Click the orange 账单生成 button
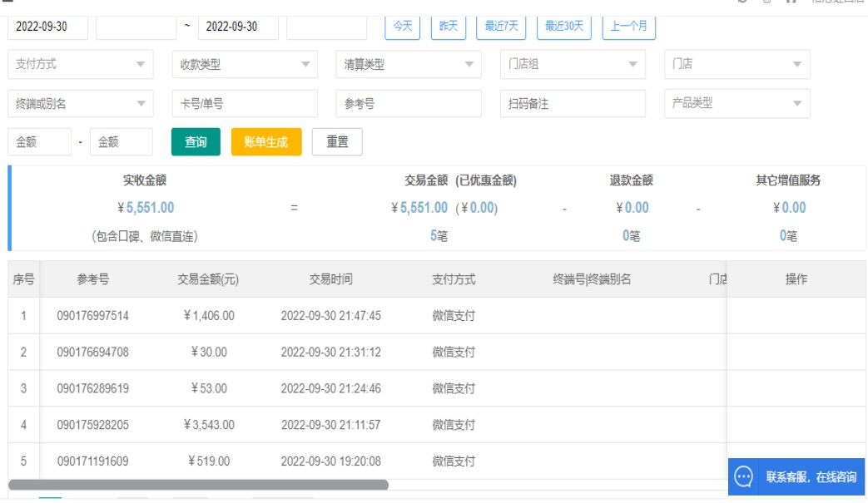Viewport: 868px width, 503px height. pyautogui.click(x=266, y=142)
